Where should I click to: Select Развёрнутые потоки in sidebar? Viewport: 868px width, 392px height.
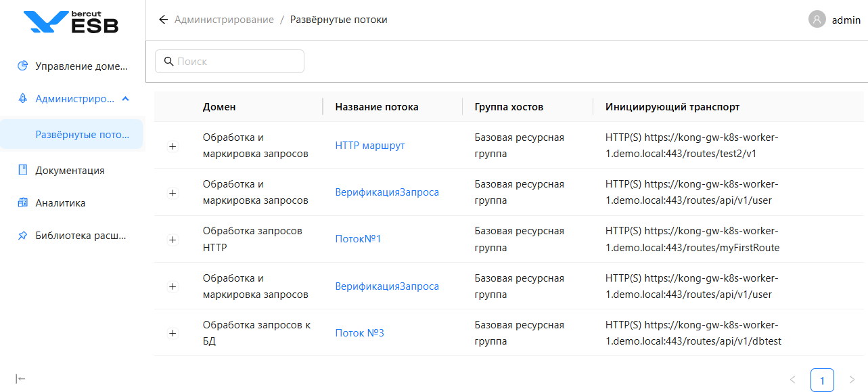point(82,134)
